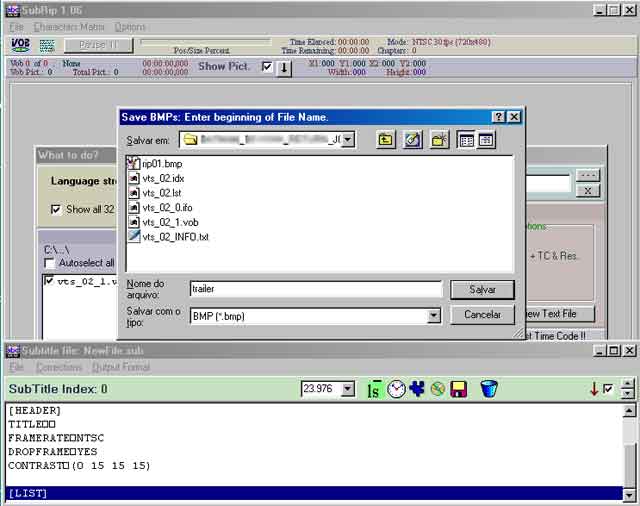Click the red down-arrow in subtitle toolbar
Image resolution: width=640 pixels, height=506 pixels.
point(594,388)
